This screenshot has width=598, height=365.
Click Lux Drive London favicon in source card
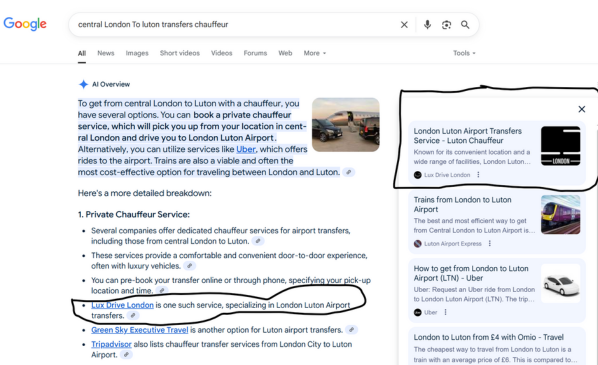(418, 175)
